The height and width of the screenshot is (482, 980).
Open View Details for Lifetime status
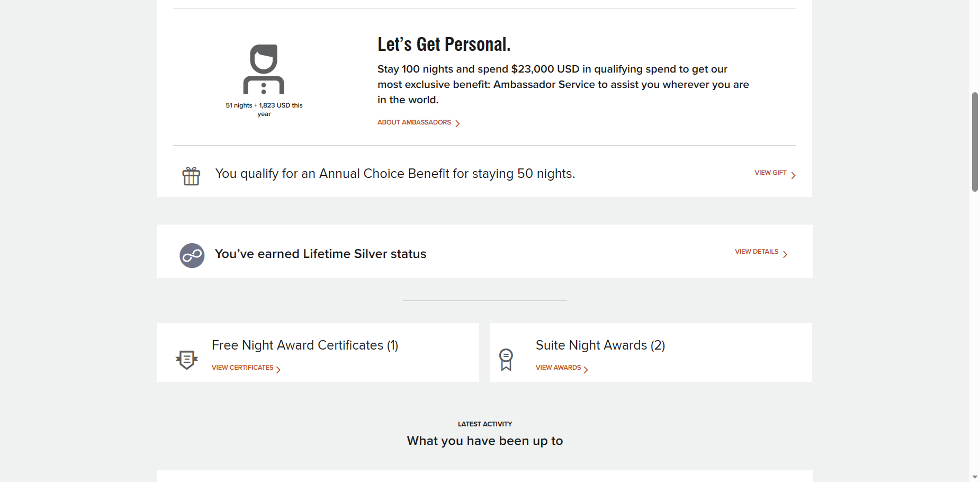(x=757, y=252)
